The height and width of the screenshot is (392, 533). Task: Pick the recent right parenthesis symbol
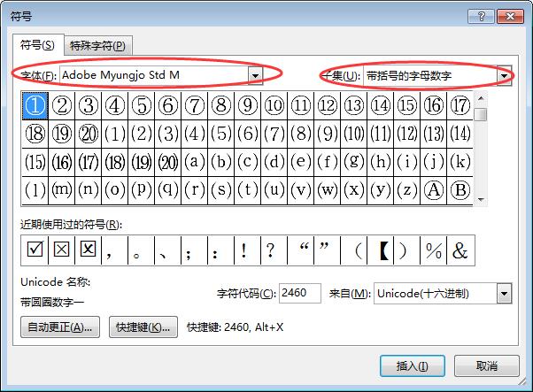click(x=407, y=250)
